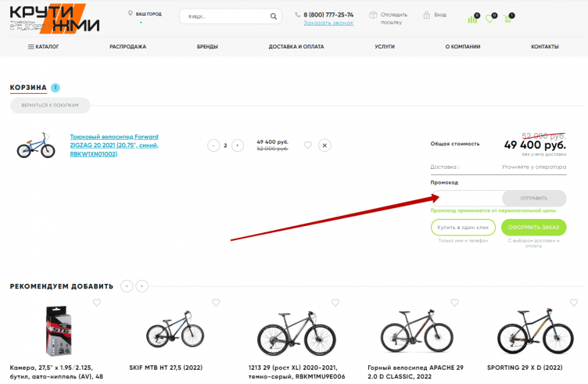Open the favorites heart icon in header
588x384 pixels.
490,18
